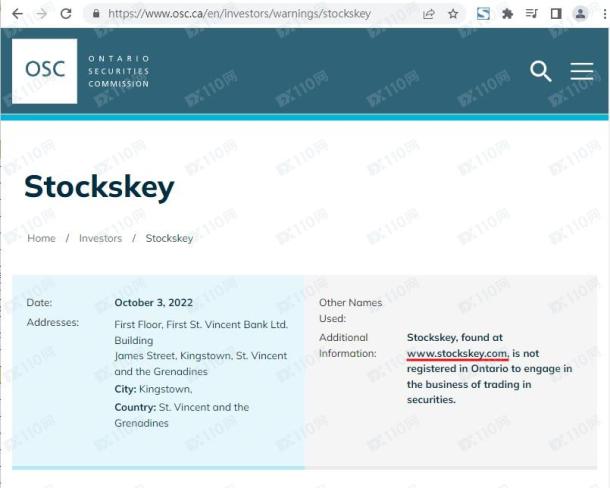Go to Home in the breadcrumb
This screenshot has width=610, height=488.
tap(42, 238)
